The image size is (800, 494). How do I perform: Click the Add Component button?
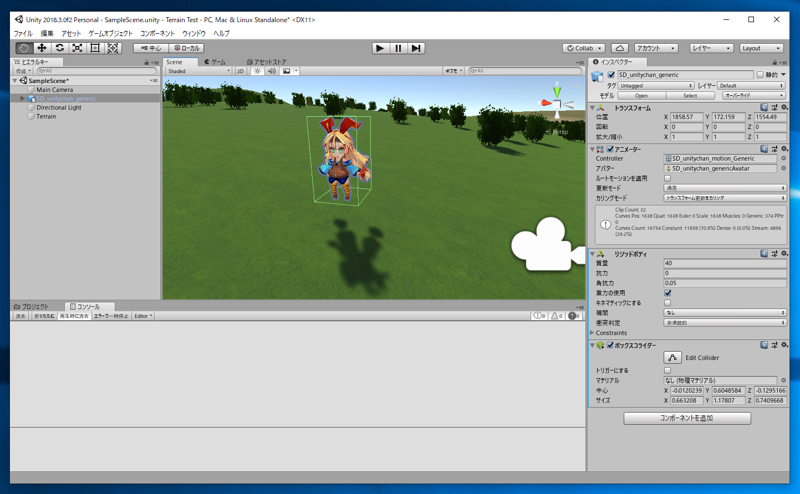[687, 418]
